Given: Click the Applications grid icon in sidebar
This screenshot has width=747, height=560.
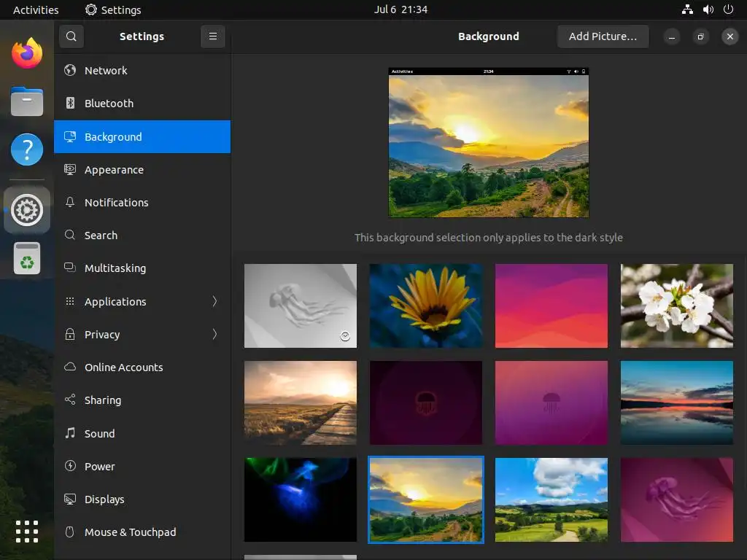Looking at the screenshot, I should [x=70, y=301].
